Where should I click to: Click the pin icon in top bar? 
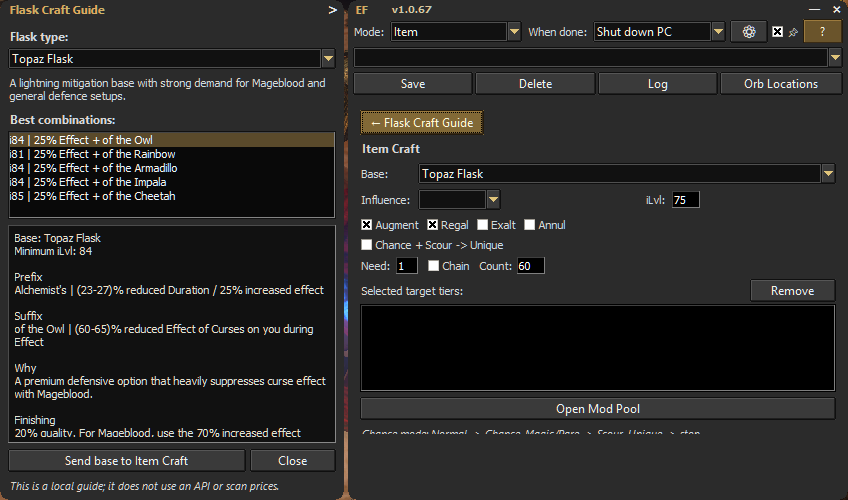point(793,32)
